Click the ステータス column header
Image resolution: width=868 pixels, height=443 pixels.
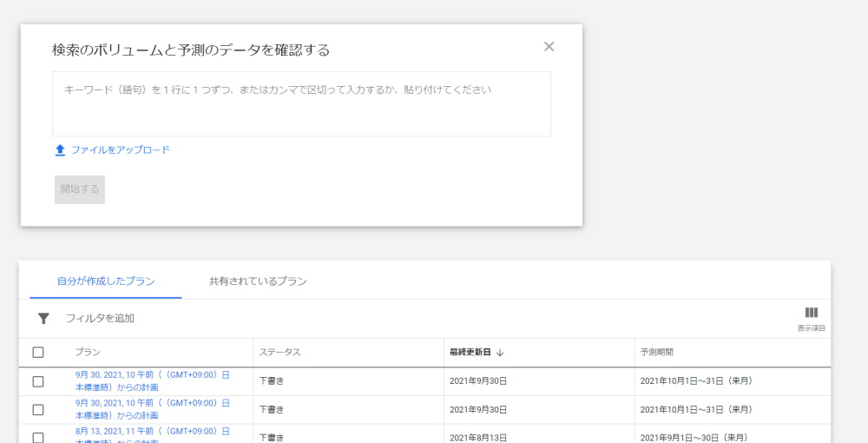[x=279, y=353]
